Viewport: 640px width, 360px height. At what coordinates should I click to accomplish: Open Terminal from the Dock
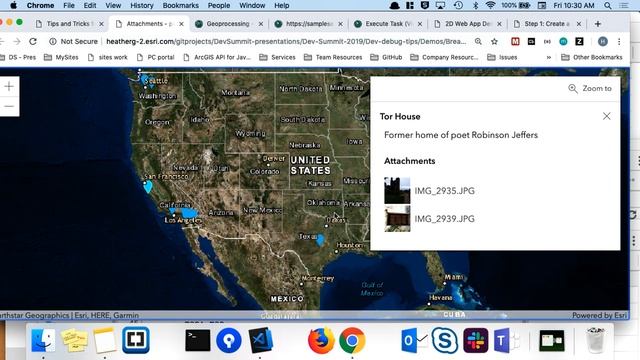pos(198,340)
